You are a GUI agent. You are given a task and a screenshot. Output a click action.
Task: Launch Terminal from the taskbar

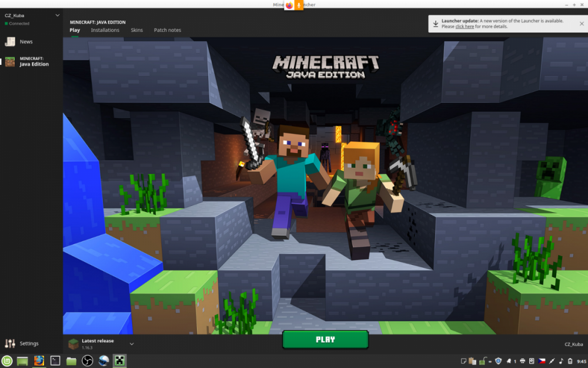[55, 361]
